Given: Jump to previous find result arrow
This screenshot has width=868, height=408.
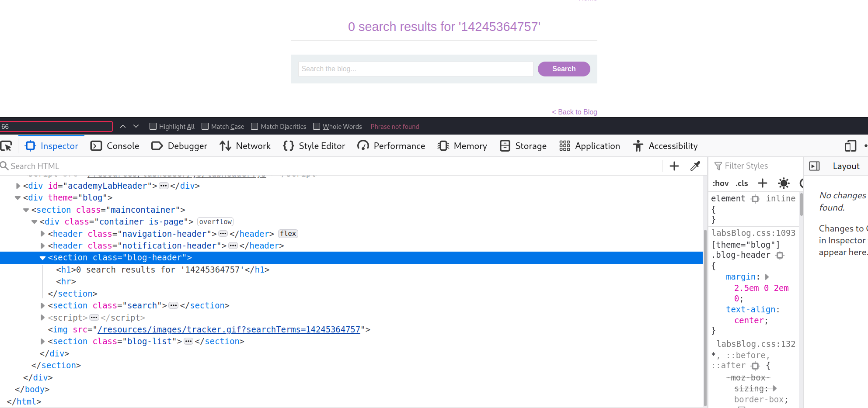Looking at the screenshot, I should coord(123,127).
